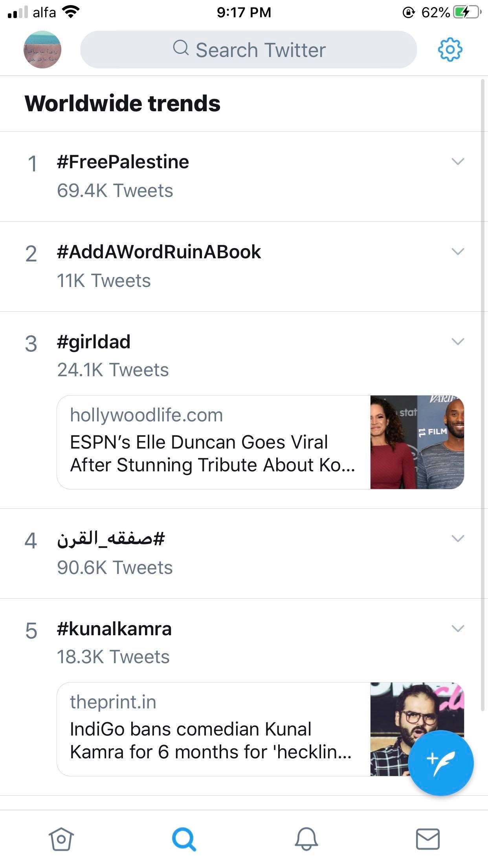Open the #kunalkamra trend
The image size is (488, 868).
pos(114,629)
